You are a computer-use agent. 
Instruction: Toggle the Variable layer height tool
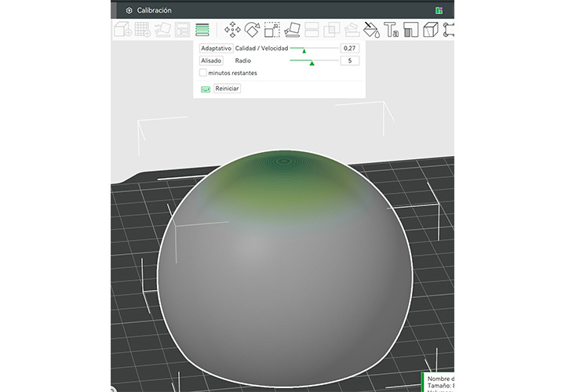202,30
